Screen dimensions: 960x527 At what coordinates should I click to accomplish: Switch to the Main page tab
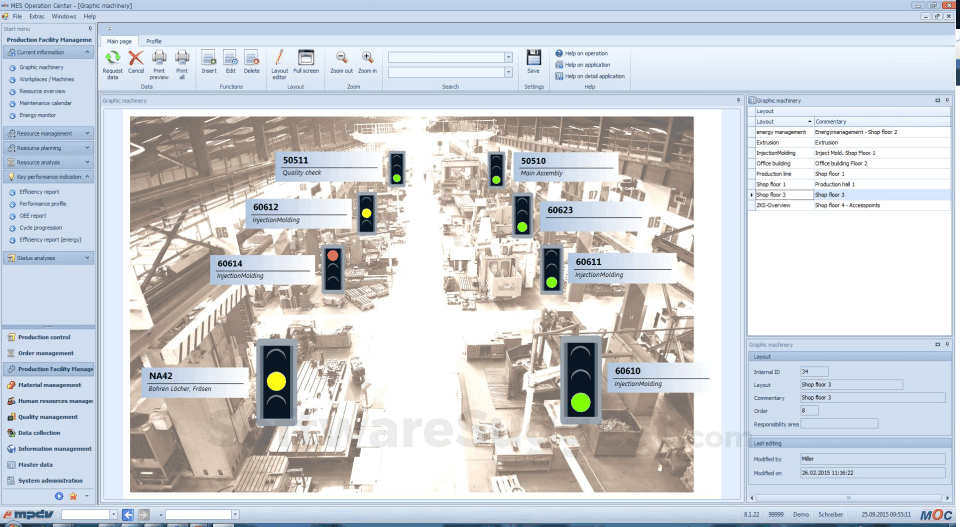tap(119, 41)
